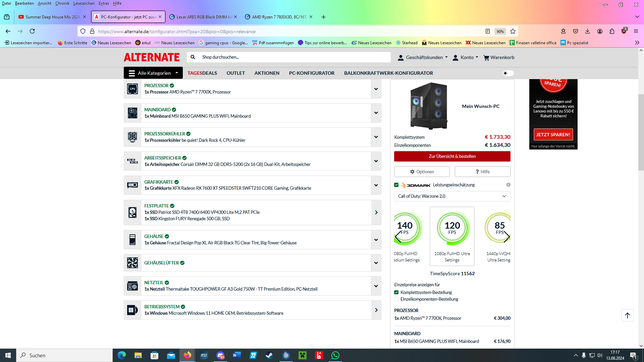Expand the Gehäuse row

(376, 240)
